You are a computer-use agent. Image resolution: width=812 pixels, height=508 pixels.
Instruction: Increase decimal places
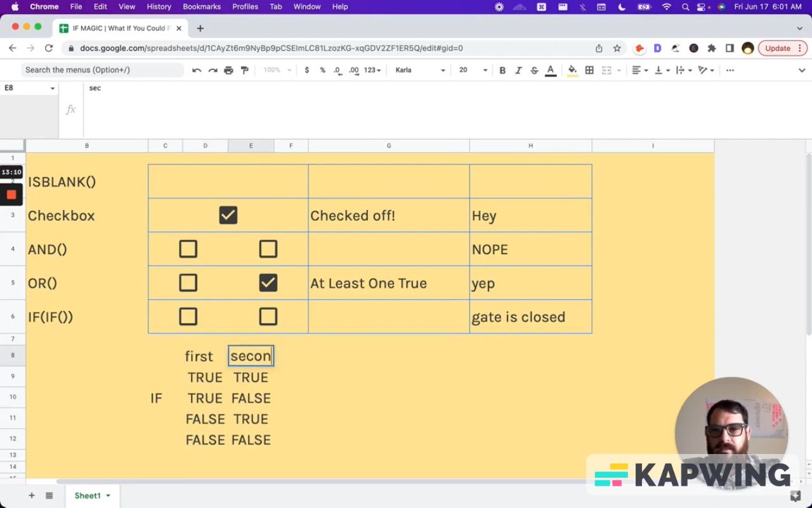pyautogui.click(x=354, y=70)
